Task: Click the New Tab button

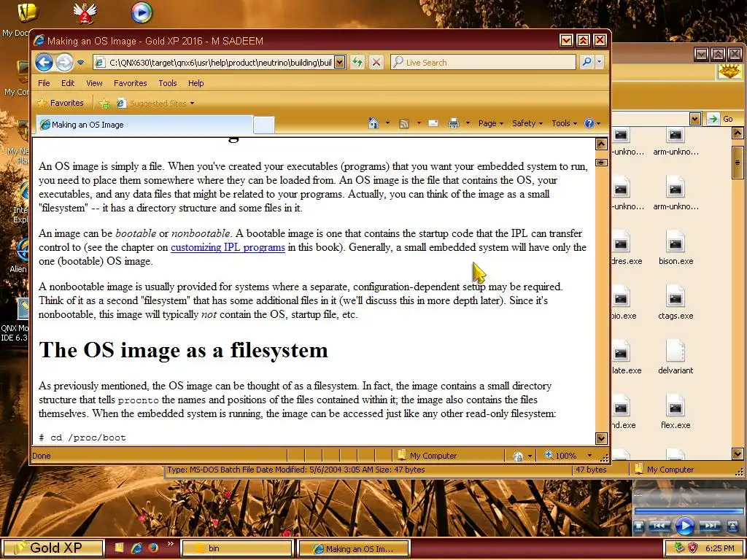Action: (x=263, y=125)
